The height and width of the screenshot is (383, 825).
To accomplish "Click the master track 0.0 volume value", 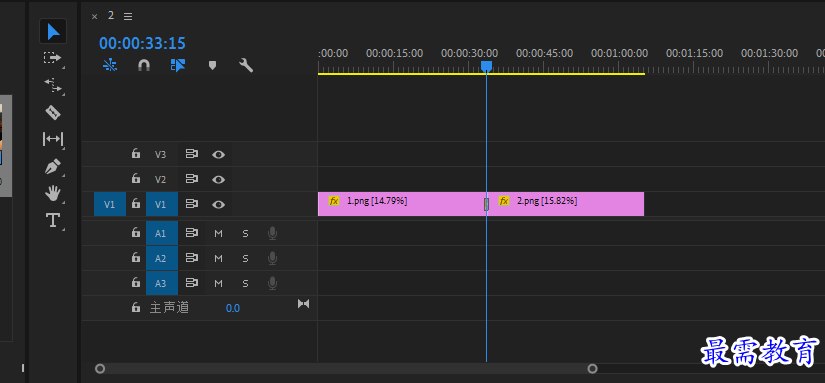I will [233, 308].
